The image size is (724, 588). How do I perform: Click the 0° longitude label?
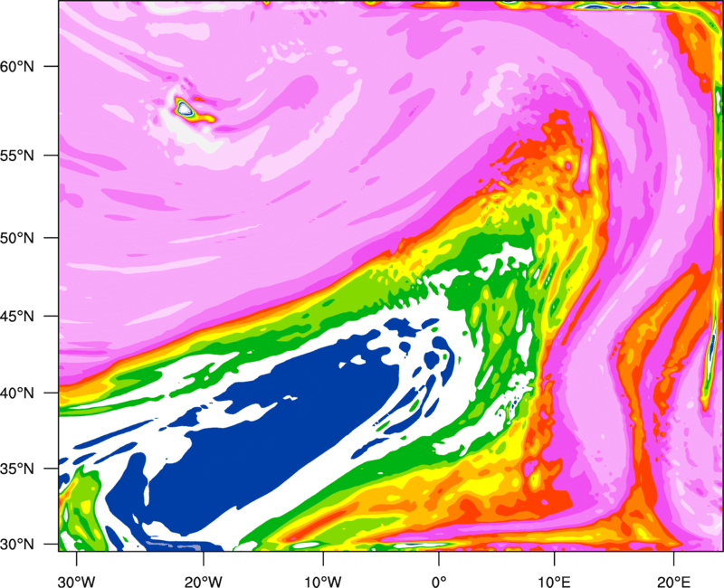coord(439,582)
